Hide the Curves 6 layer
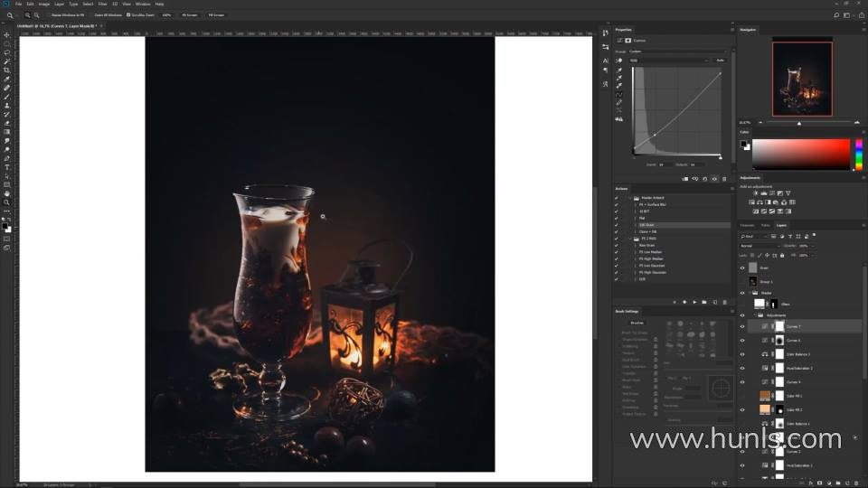 tap(742, 341)
